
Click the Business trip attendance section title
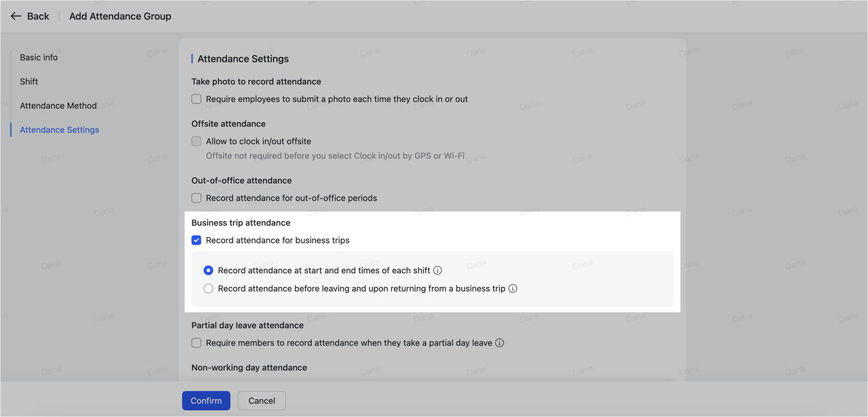pos(241,222)
